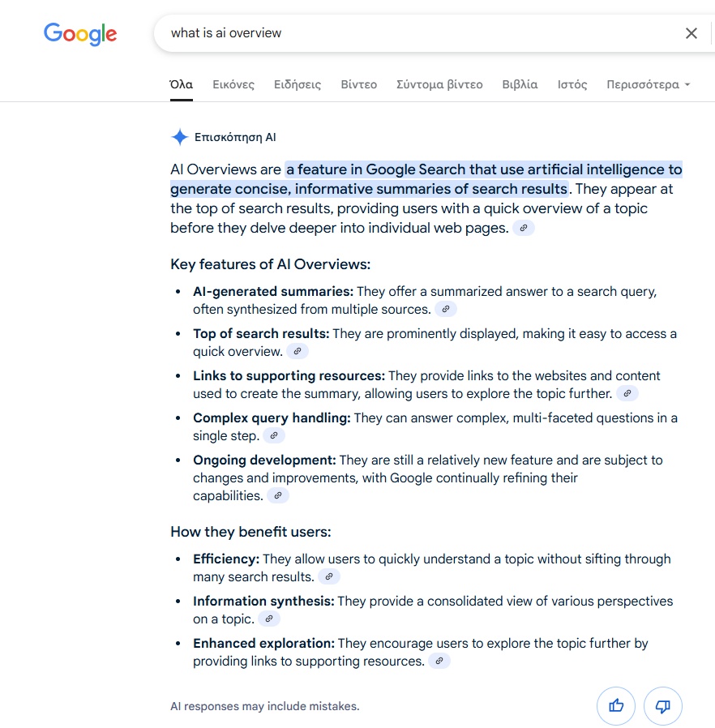This screenshot has width=715, height=728.
Task: Click 'How they benefit users:' heading
Action: pos(250,532)
